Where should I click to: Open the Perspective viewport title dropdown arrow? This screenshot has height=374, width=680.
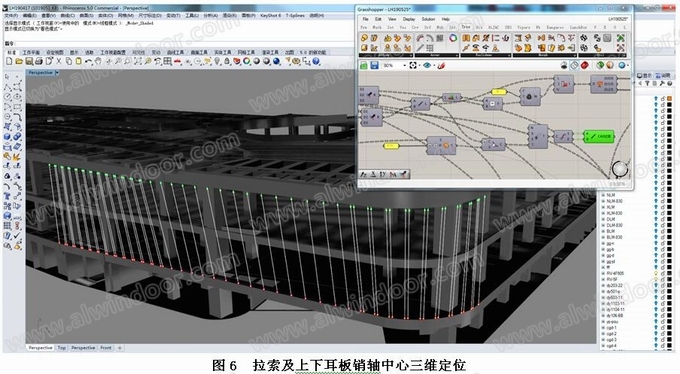[x=57, y=73]
